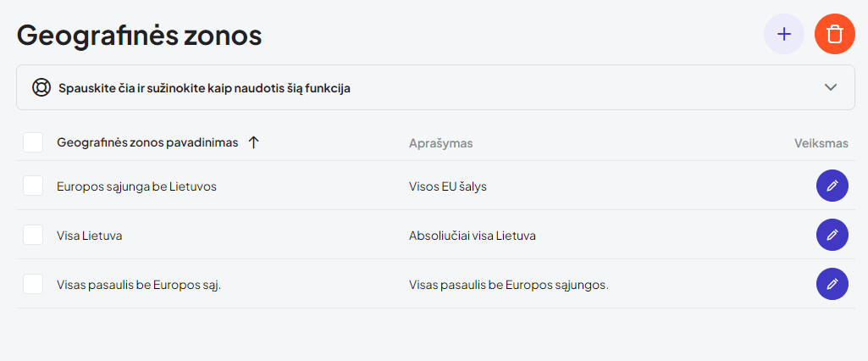Click the Europos sąjunga be Lietuvos name

[x=136, y=186]
